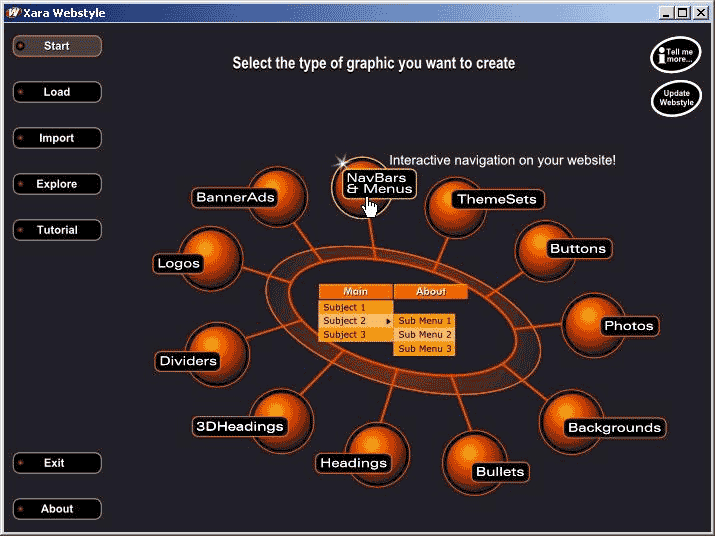Viewport: 715px width, 536px height.
Task: Click the Tell me more info icon
Action: [x=675, y=55]
